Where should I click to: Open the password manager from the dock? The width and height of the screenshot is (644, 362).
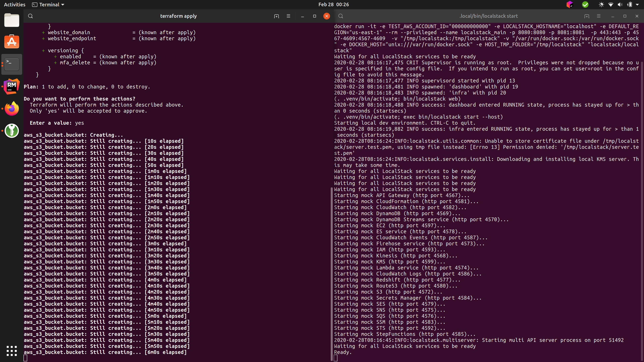point(12,130)
